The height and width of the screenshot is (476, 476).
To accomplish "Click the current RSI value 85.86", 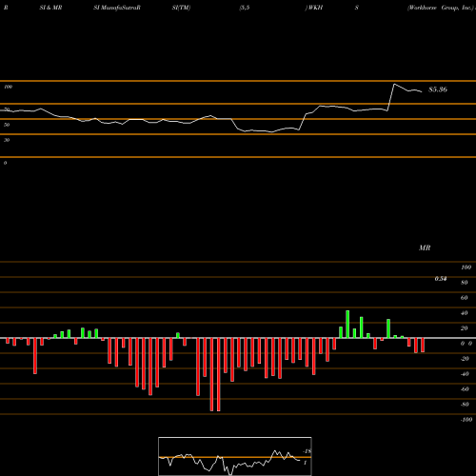I will click(x=438, y=89).
